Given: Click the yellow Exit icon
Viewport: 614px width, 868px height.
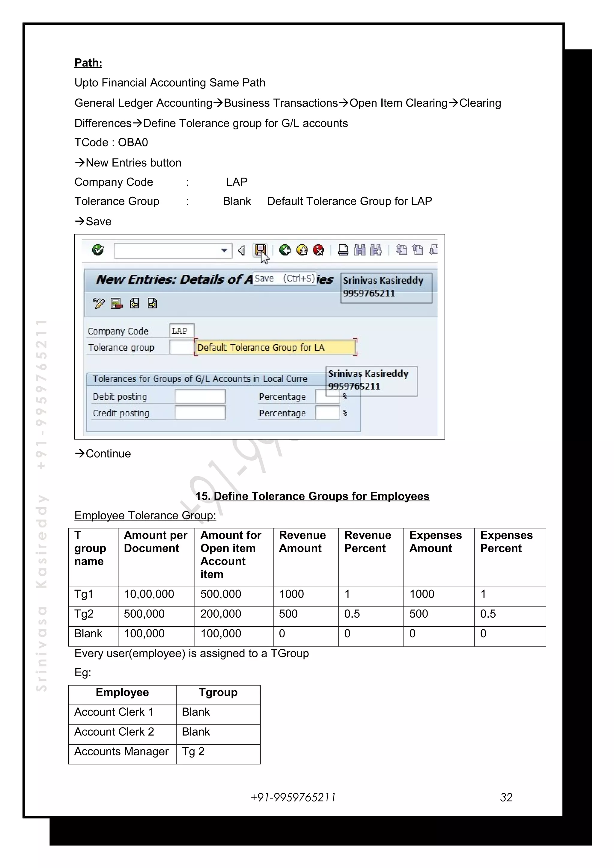Looking at the screenshot, I should pyautogui.click(x=302, y=250).
